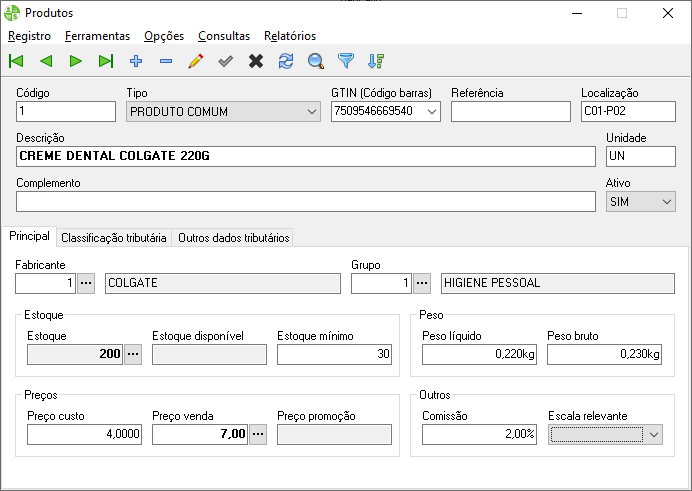Viewport: 692px width, 491px height.
Task: Go to the previous record
Action: pyautogui.click(x=46, y=61)
